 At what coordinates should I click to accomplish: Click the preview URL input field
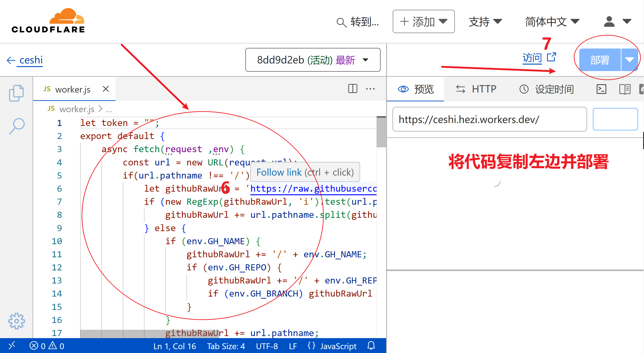(x=489, y=119)
